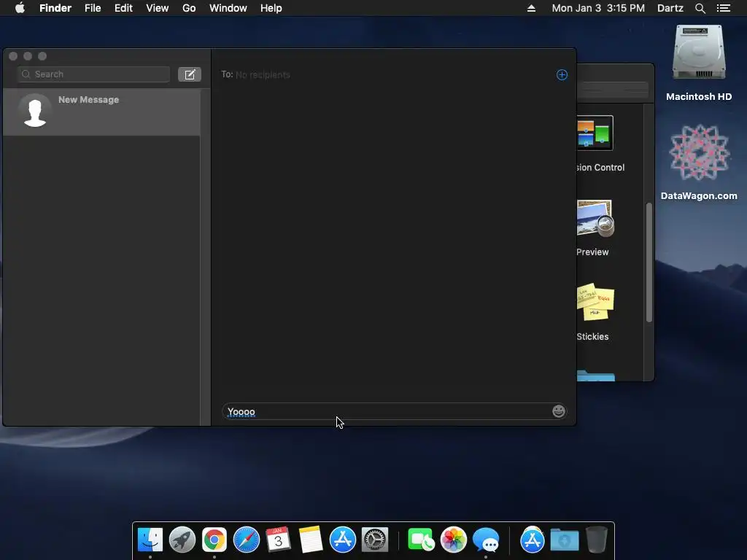The width and height of the screenshot is (747, 560).
Task: Open Notification Center icon
Action: click(724, 8)
